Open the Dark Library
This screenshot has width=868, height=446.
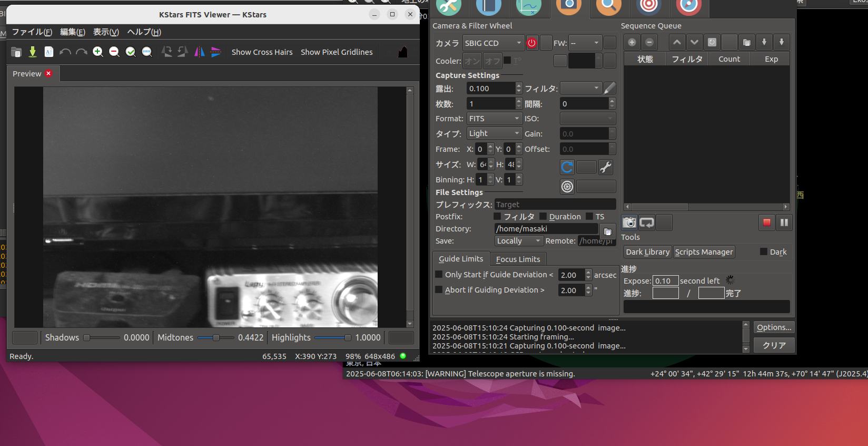pos(647,252)
